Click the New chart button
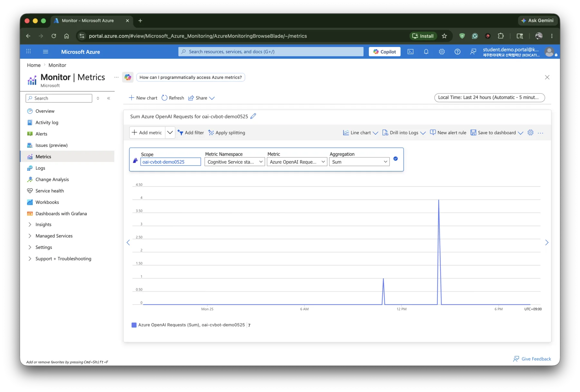 143,98
